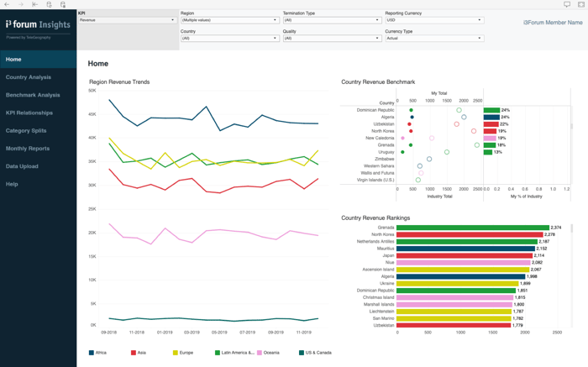Click the Virgin Islands (U.S.) circle marker

tap(418, 180)
